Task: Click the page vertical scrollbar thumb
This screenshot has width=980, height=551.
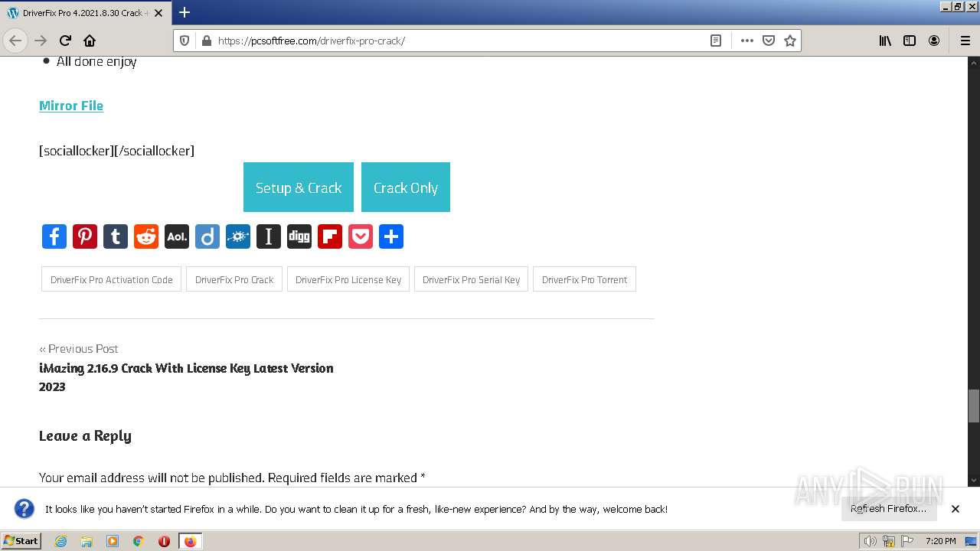Action: click(x=974, y=406)
